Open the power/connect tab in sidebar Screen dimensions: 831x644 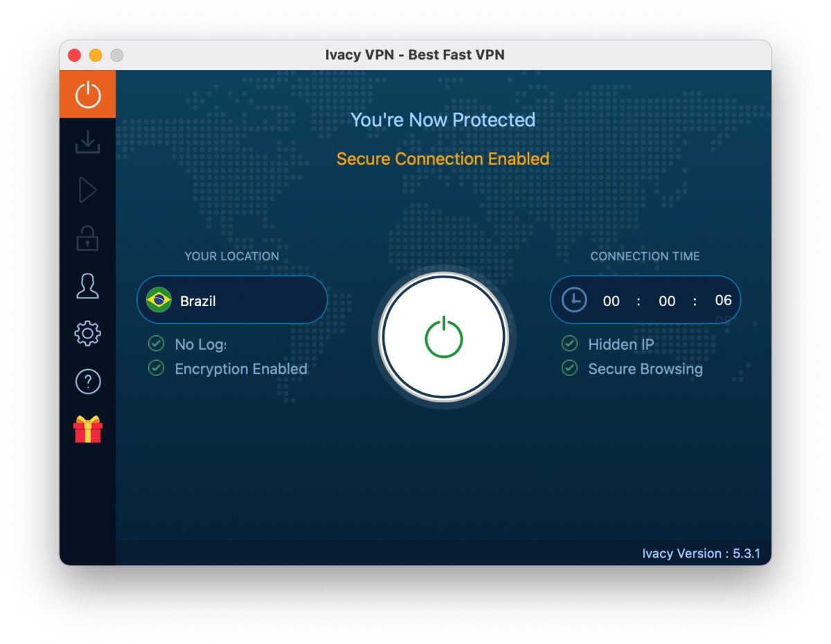click(87, 94)
